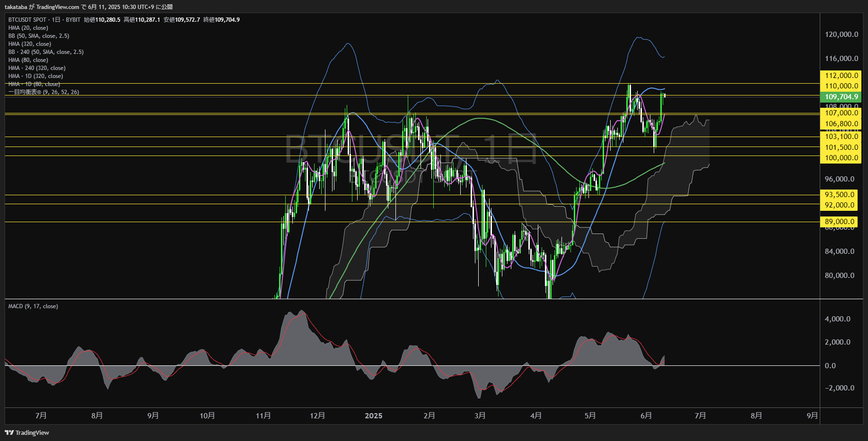This screenshot has height=441, width=868.
Task: Click the green 109,704.9 current price tag
Action: pos(841,97)
